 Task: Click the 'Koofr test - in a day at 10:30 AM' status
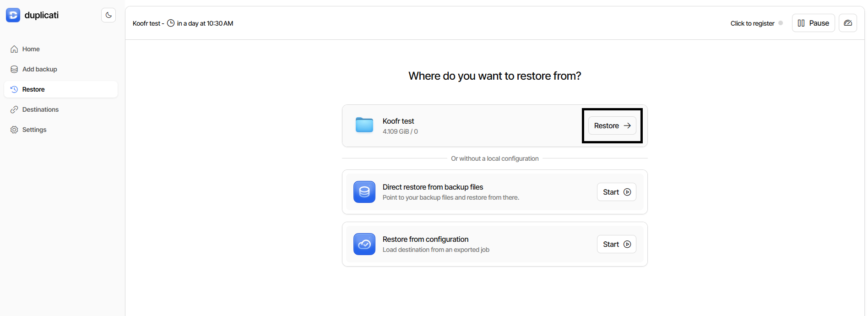(x=183, y=23)
